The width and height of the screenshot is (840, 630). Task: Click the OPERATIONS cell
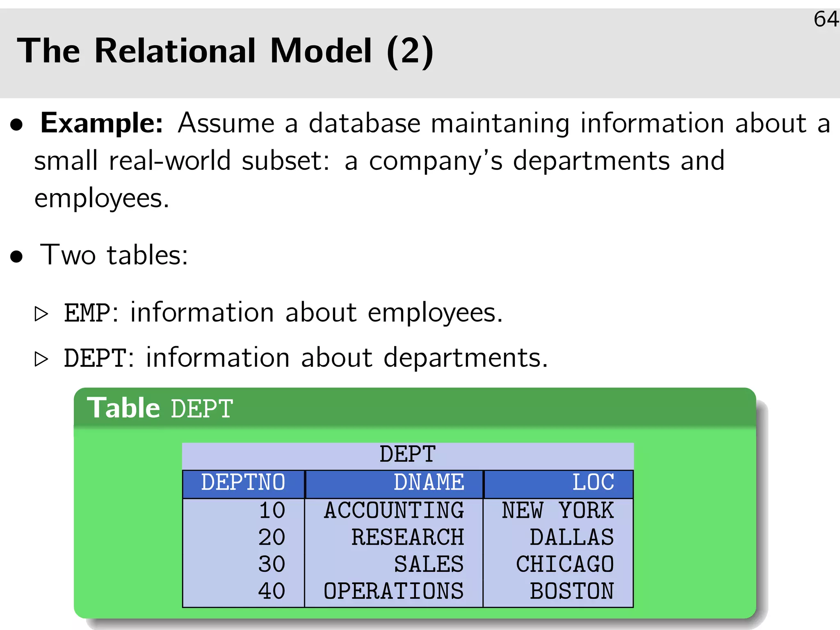[x=394, y=591]
